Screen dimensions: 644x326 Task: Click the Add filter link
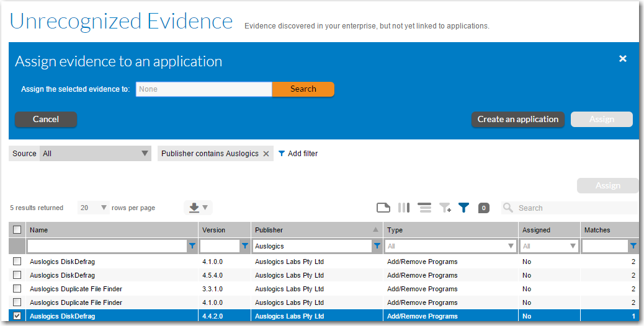pos(298,153)
